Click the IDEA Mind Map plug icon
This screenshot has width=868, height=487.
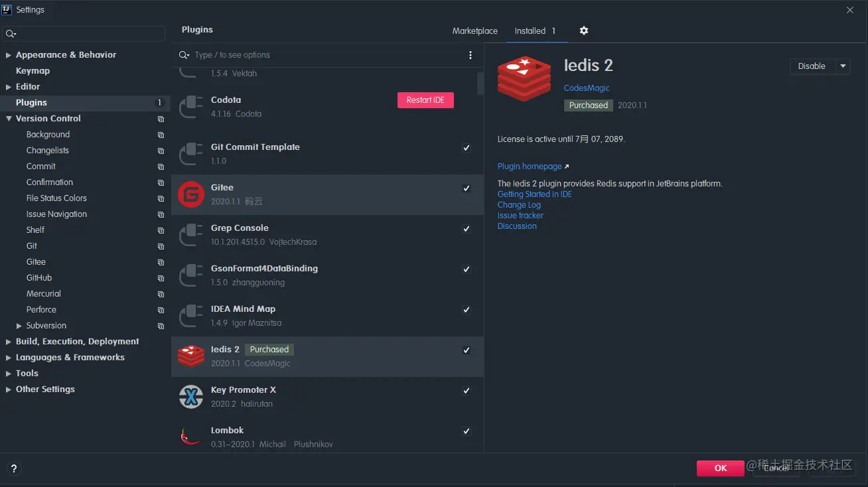click(x=191, y=316)
